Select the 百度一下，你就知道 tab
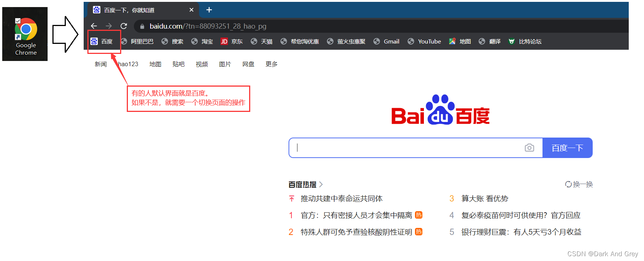This screenshot has height=261, width=644. (143, 10)
